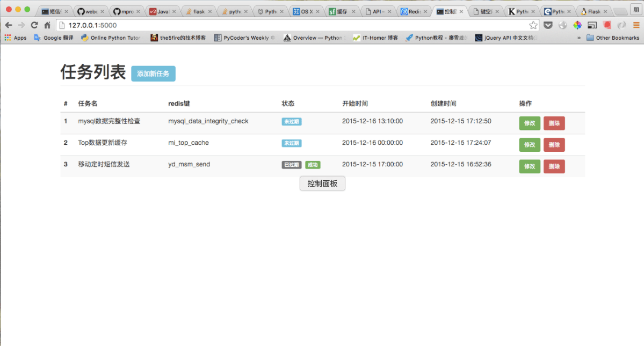Image resolution: width=644 pixels, height=346 pixels.
Task: Save page with the Pocket extension icon
Action: pyautogui.click(x=548, y=25)
